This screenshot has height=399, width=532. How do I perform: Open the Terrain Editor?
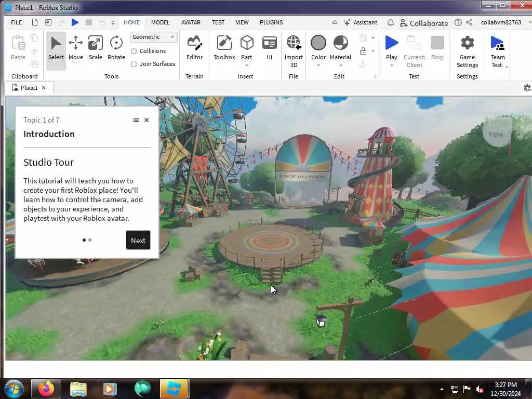click(x=194, y=48)
